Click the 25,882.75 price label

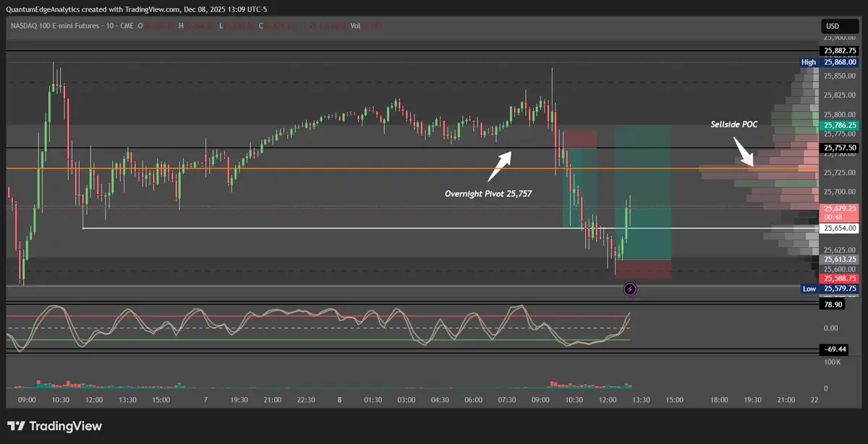click(x=840, y=51)
